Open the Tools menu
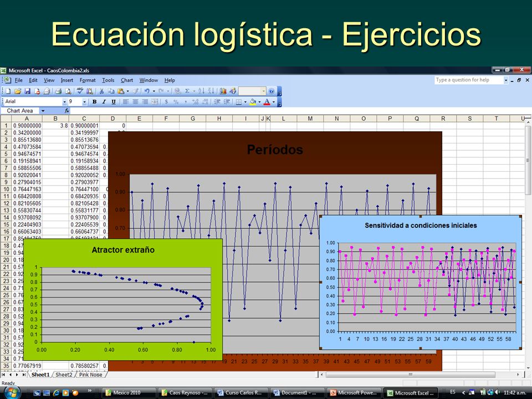This screenshot has height=399, width=532. [108, 80]
